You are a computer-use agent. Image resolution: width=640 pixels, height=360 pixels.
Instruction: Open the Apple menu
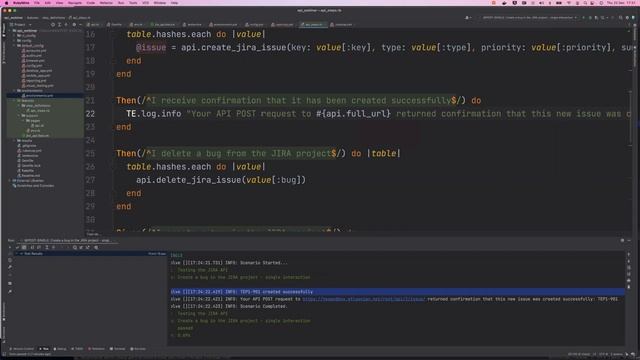click(6, 3)
